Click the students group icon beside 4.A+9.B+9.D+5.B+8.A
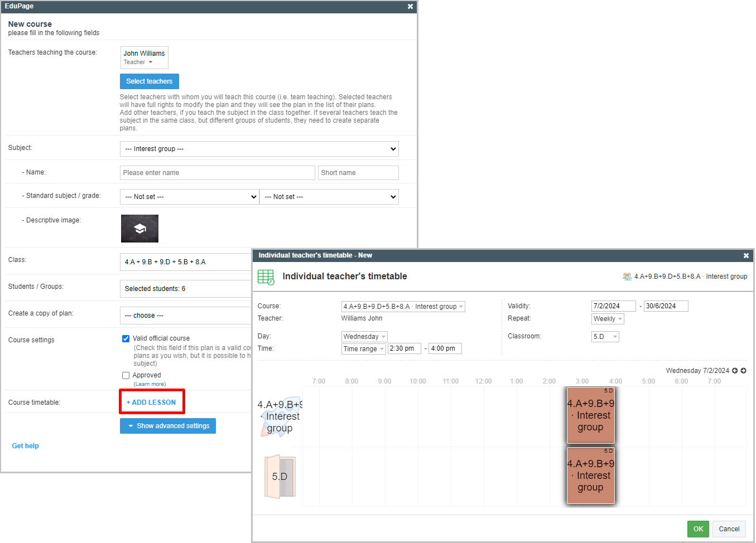Viewport: 756px width, 543px height. pos(627,277)
